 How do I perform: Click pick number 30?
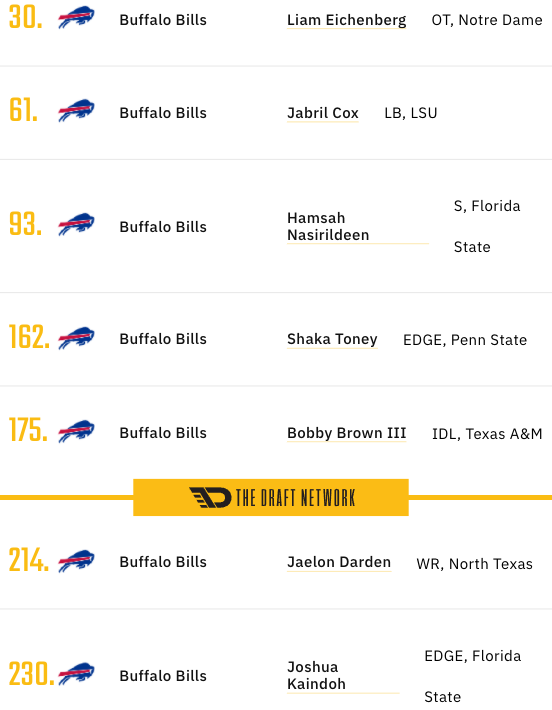pos(26,18)
